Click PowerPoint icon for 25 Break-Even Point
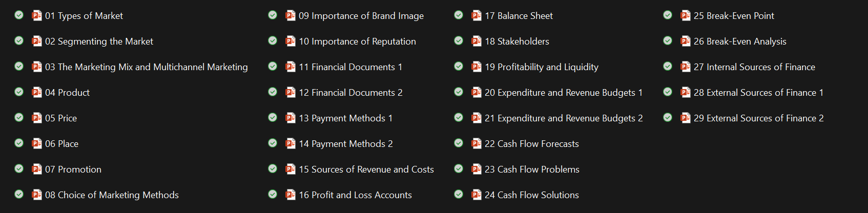Screen dimensions: 868x213 (686, 15)
